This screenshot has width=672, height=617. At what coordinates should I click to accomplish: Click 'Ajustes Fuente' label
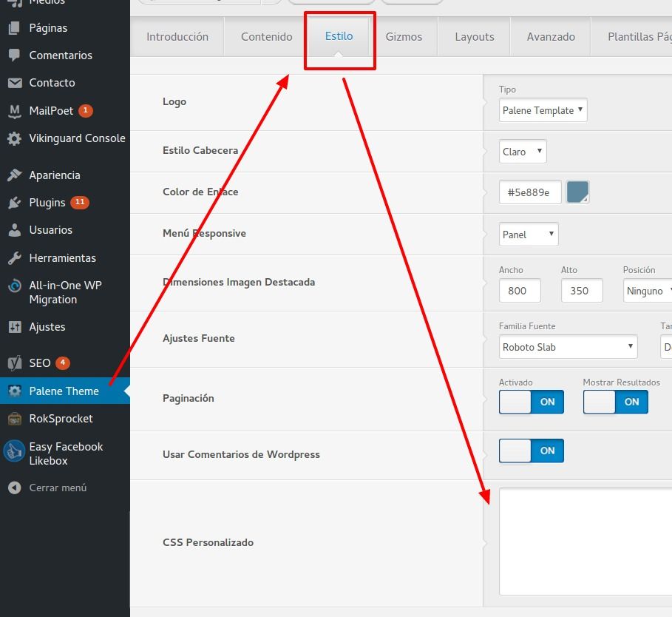click(198, 338)
